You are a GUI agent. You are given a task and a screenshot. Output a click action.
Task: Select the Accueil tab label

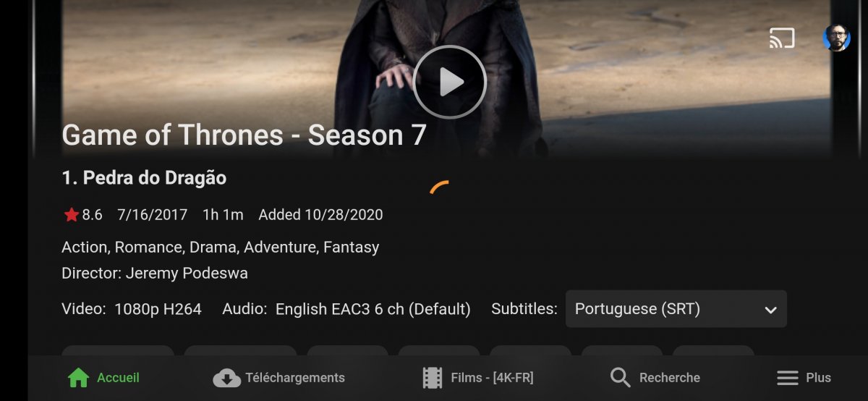click(x=118, y=378)
